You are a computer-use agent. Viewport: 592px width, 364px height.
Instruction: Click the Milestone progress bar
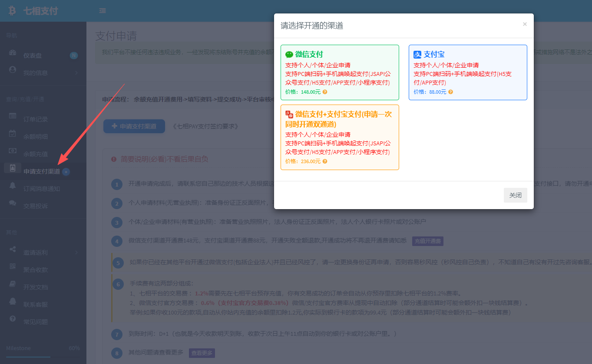tap(43, 357)
